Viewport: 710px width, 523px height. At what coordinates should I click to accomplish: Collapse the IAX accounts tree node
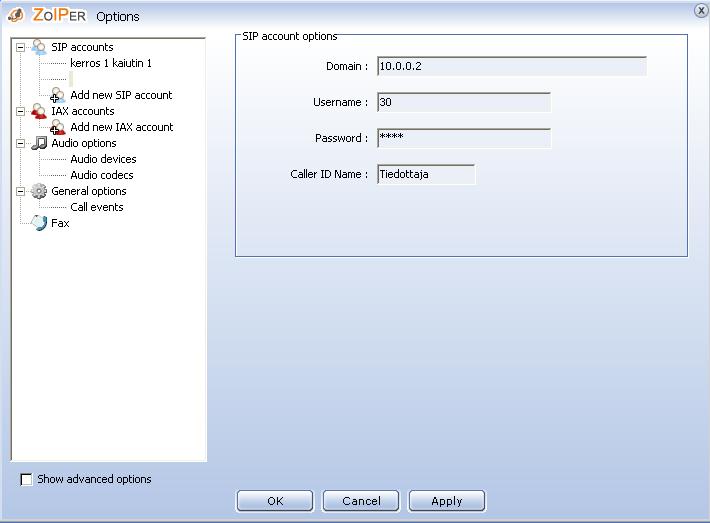(x=20, y=111)
